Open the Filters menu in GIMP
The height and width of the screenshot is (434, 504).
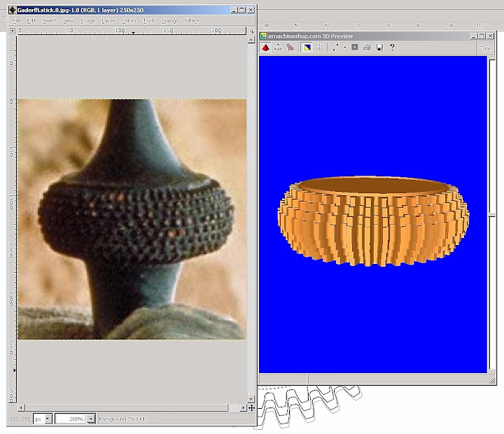(x=192, y=20)
